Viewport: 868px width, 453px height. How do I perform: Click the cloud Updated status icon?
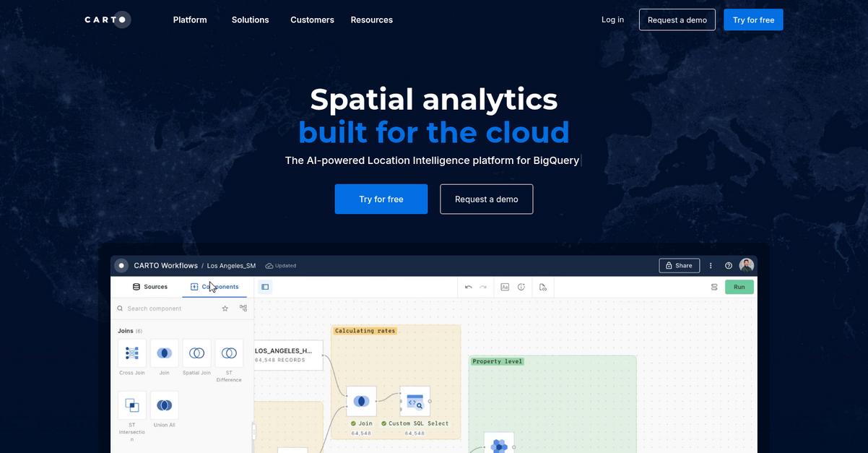pyautogui.click(x=269, y=266)
